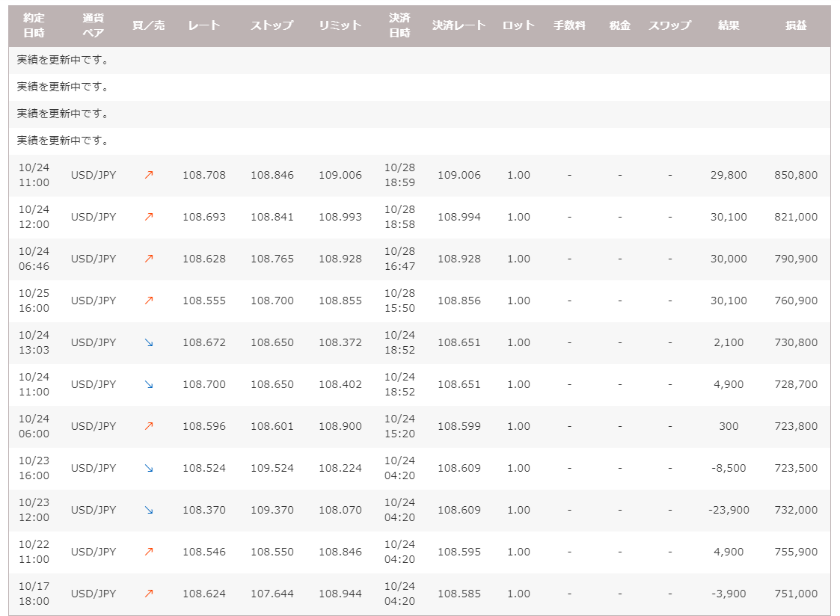
Task: Click sell arrow in 108.524 rate row
Action: (149, 468)
